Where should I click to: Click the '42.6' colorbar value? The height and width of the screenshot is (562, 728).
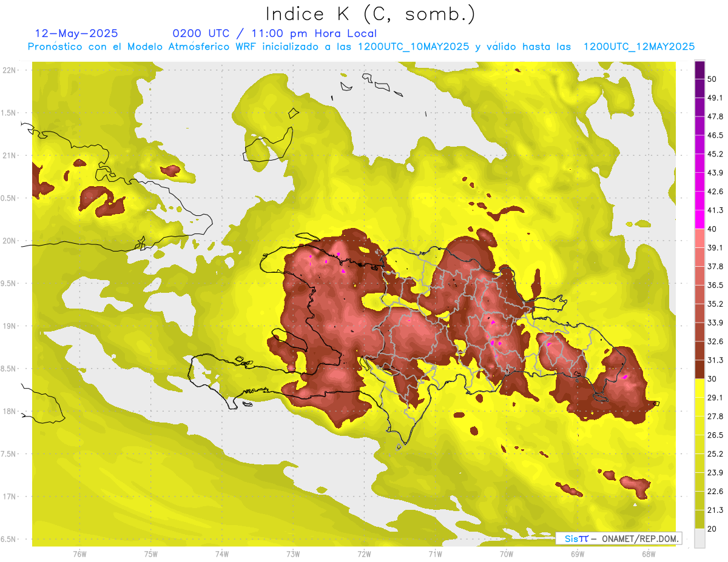715,192
